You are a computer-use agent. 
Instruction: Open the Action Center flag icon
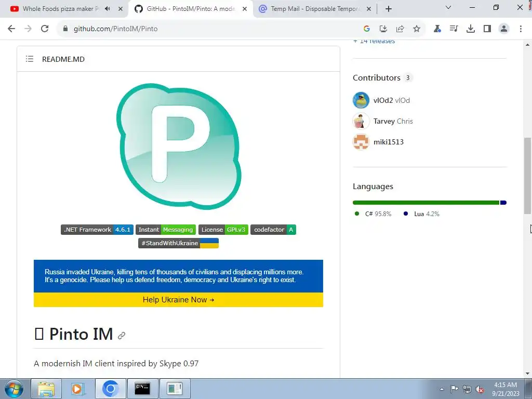click(454, 389)
